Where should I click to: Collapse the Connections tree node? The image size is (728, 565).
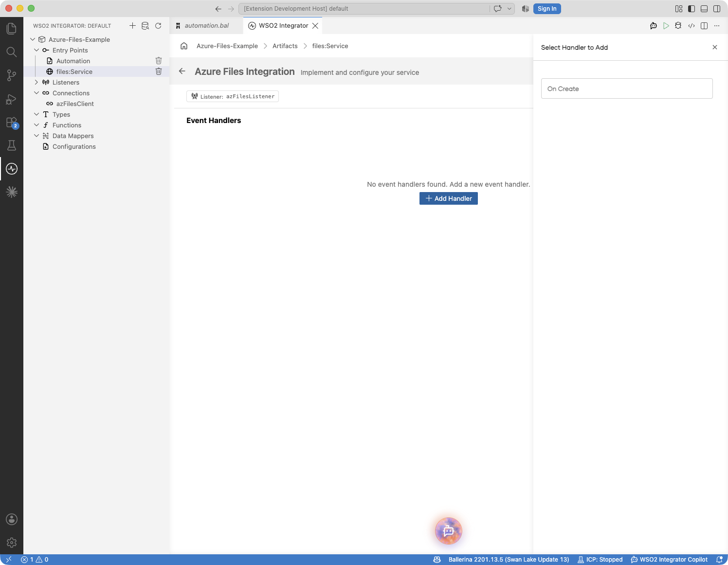pos(36,93)
